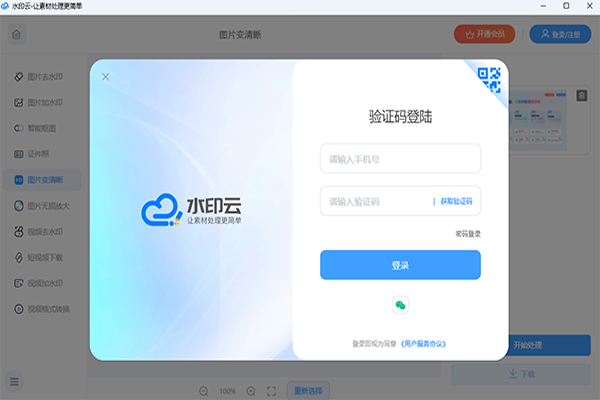Click the verification code input field
This screenshot has height=400, width=600.
click(x=372, y=201)
